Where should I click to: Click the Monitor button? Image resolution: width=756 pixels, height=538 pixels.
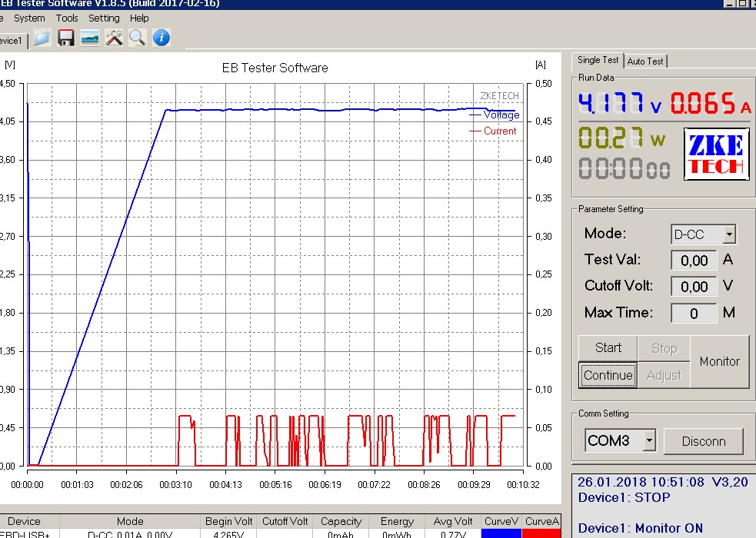(719, 362)
